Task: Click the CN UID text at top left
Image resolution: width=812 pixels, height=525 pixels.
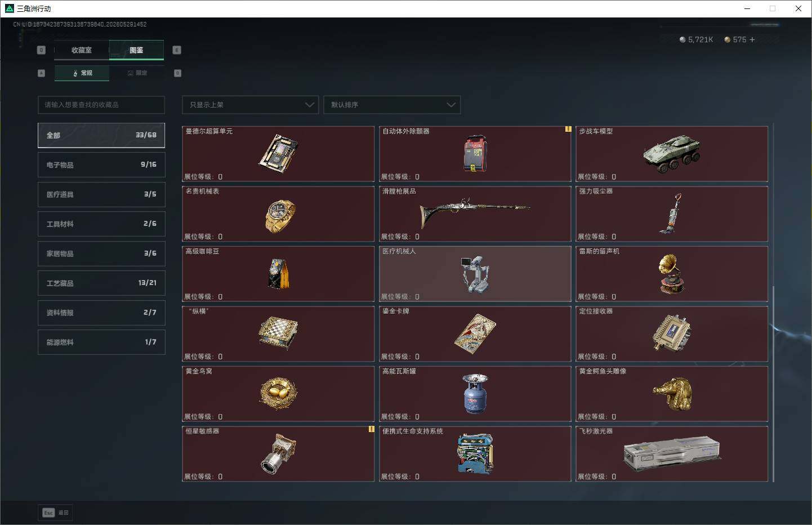Action: (80, 24)
